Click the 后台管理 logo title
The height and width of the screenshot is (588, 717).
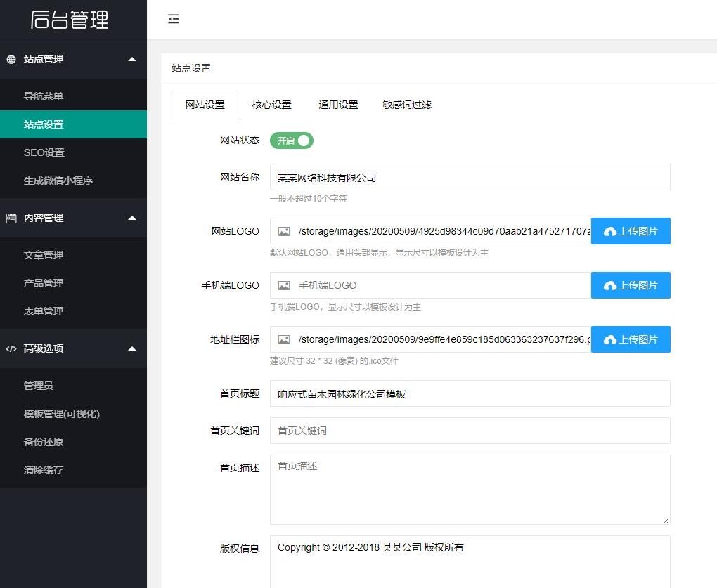70,20
